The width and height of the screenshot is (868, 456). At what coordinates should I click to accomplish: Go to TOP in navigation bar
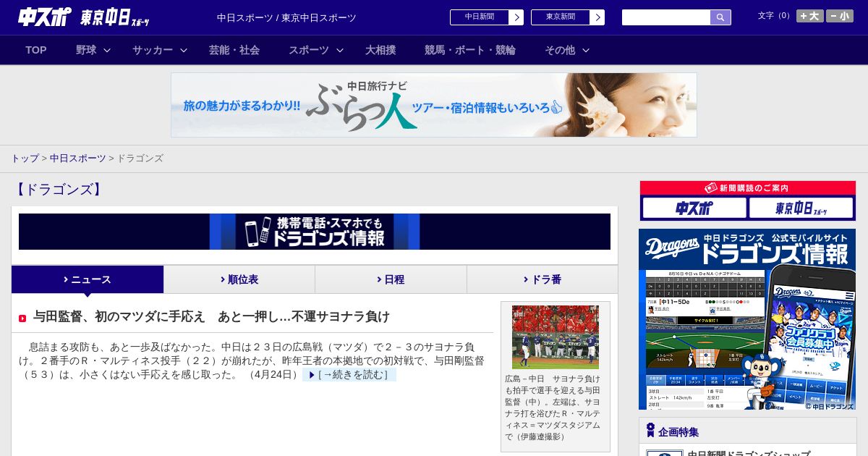(x=36, y=50)
